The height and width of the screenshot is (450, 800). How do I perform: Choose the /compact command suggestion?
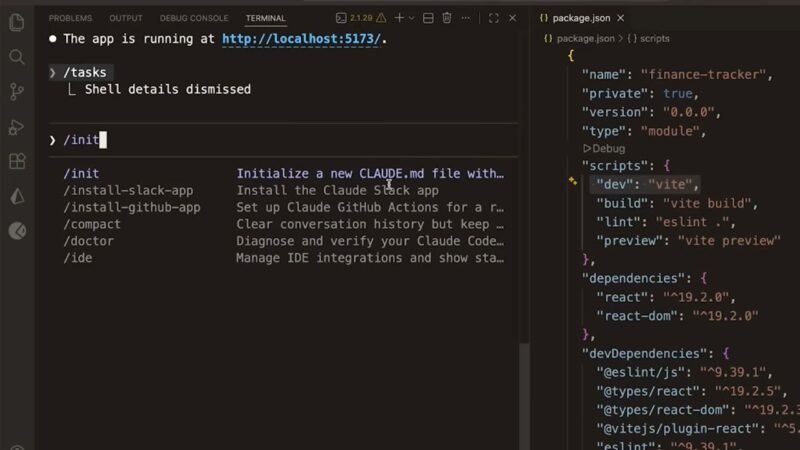pyautogui.click(x=284, y=224)
